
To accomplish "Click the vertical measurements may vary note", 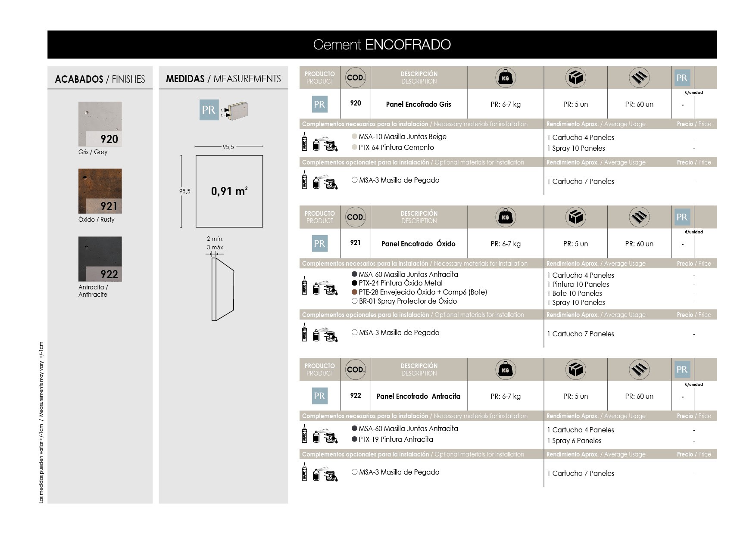I will [x=41, y=422].
